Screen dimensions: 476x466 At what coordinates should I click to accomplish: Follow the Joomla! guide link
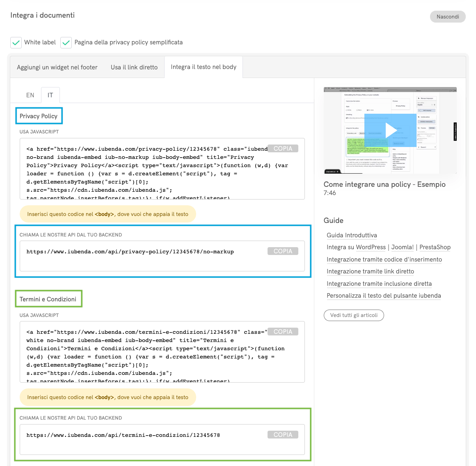tap(403, 247)
